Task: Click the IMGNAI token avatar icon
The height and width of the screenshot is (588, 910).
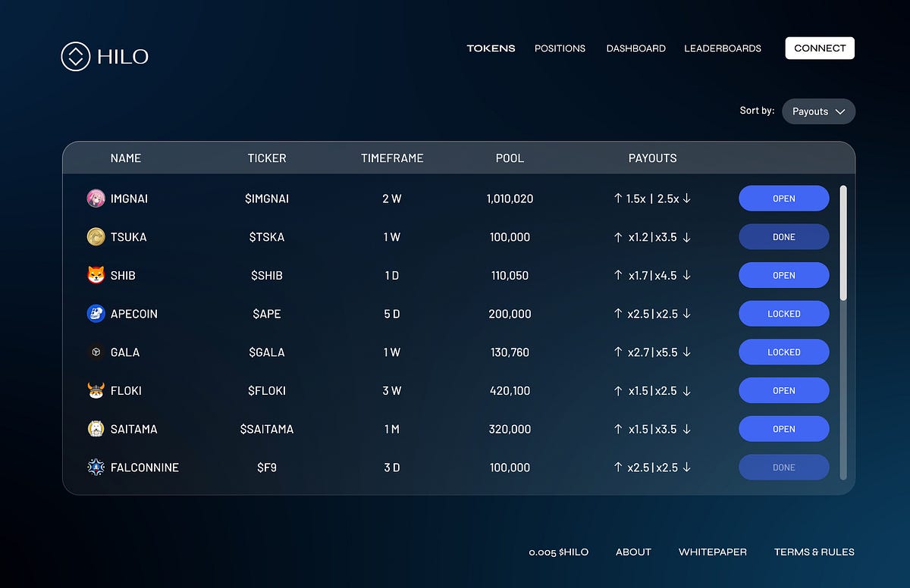Action: click(95, 198)
